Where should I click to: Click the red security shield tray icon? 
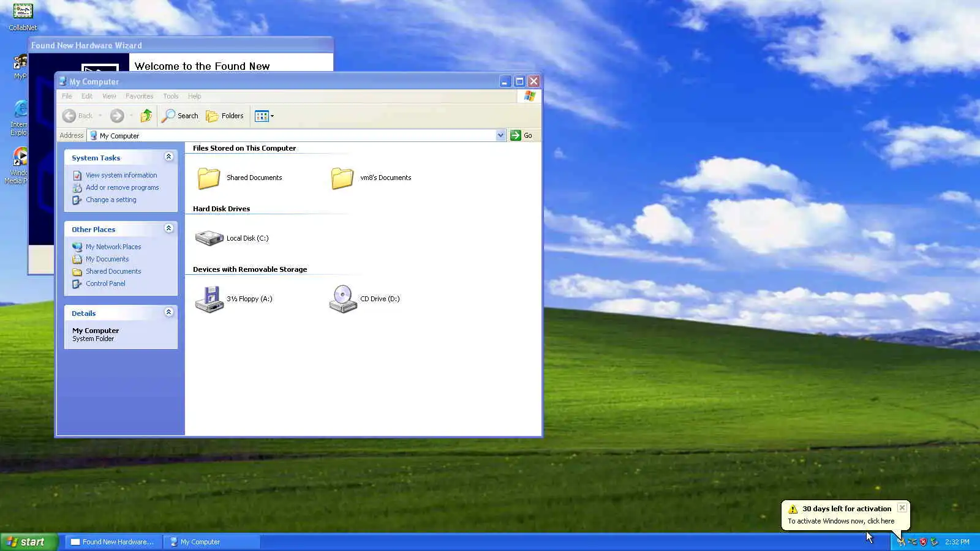tap(923, 542)
